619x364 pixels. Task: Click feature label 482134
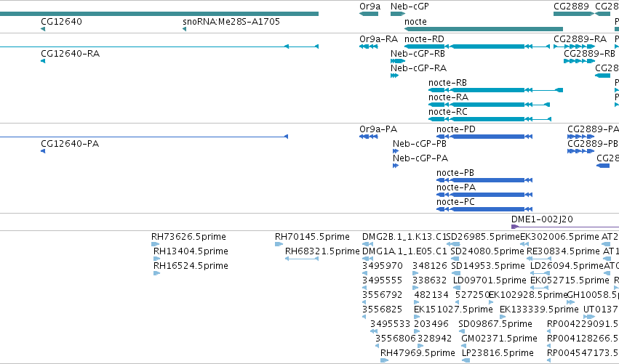[431, 296]
